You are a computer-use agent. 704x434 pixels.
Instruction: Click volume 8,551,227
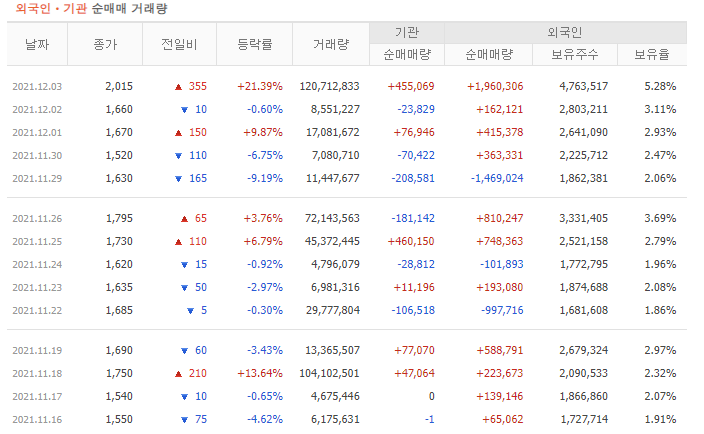point(335,109)
